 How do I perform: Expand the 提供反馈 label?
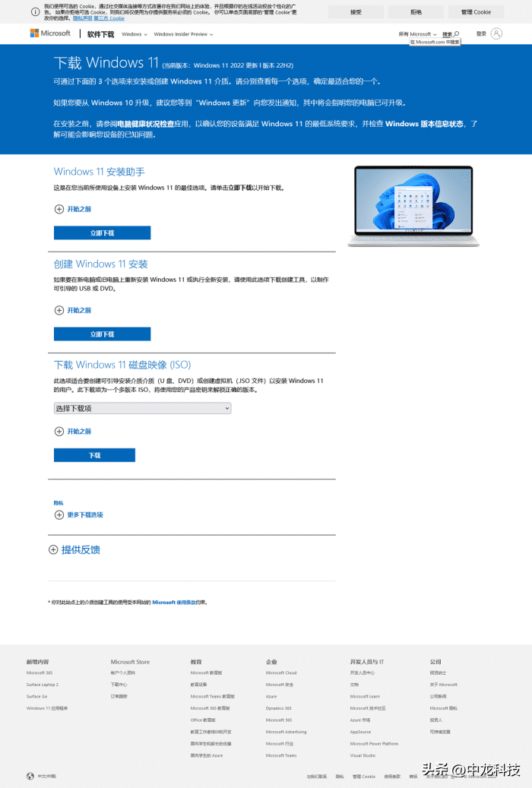pos(81,550)
